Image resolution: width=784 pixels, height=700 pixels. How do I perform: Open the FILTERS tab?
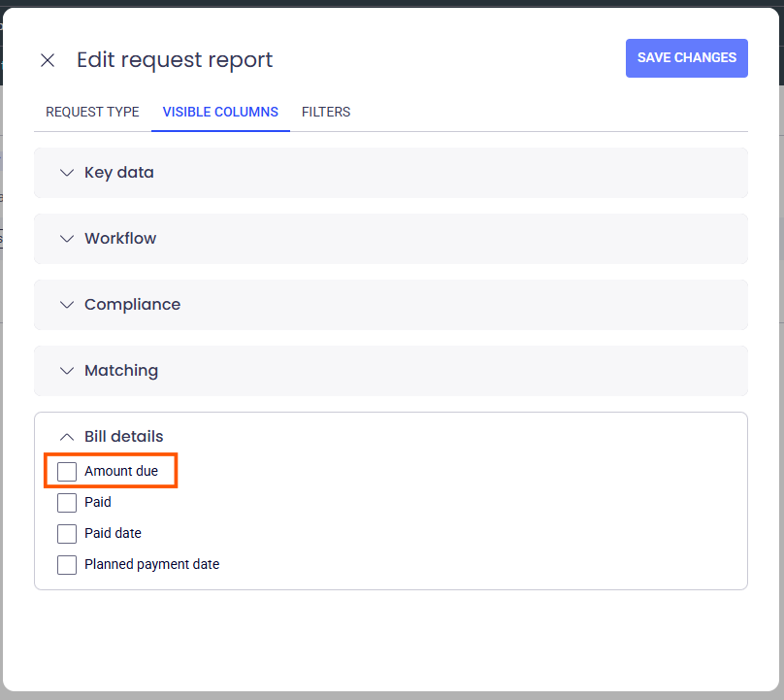[326, 112]
